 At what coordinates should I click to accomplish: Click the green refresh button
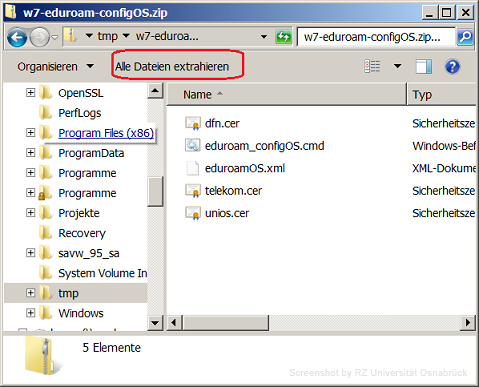coord(284,37)
